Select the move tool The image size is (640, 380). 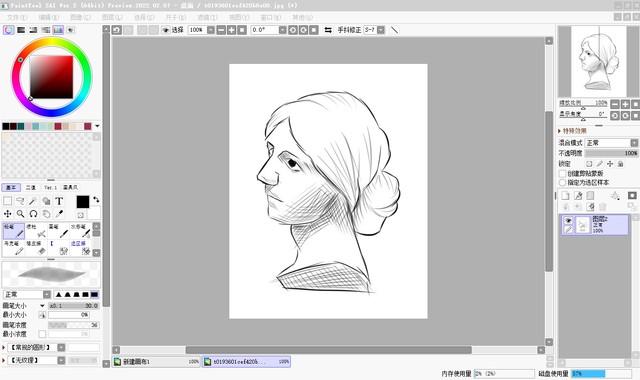tap(7, 214)
